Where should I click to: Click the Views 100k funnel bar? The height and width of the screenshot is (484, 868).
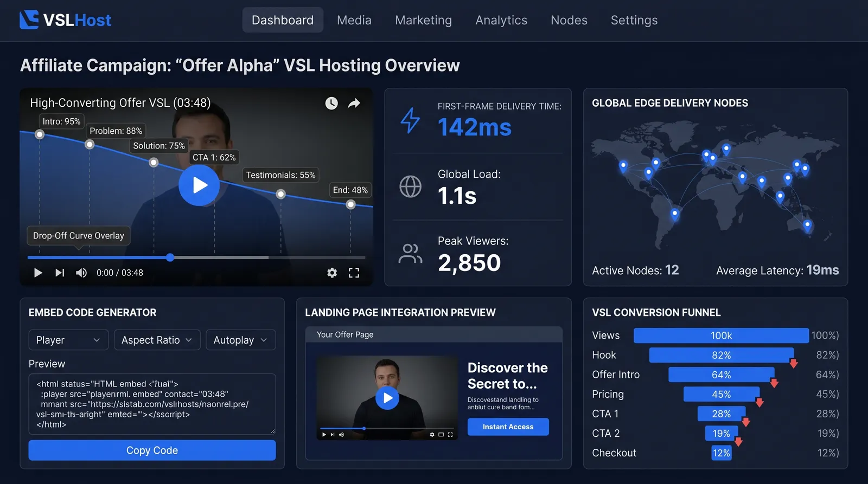point(721,335)
